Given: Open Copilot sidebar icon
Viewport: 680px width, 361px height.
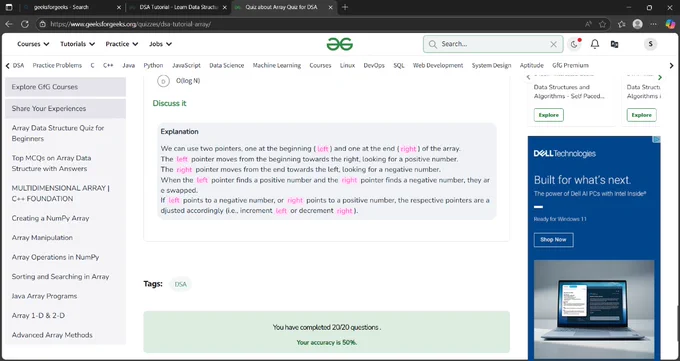Looking at the screenshot, I should coord(670,24).
